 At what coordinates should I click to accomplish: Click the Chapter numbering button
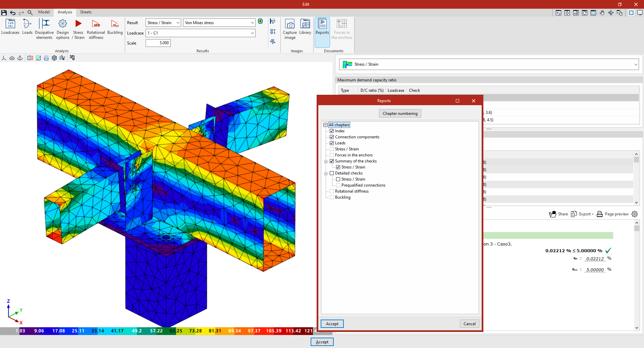(400, 114)
